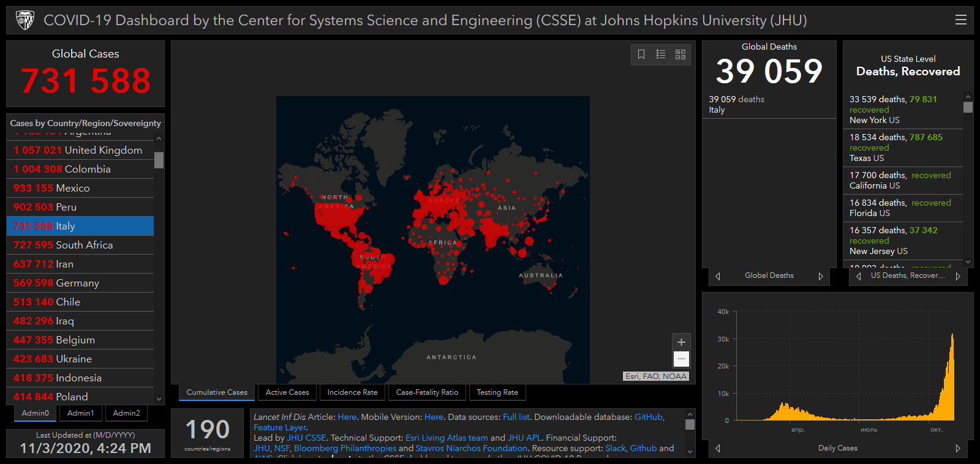
Task: Select Iraq in country list
Action: point(80,321)
